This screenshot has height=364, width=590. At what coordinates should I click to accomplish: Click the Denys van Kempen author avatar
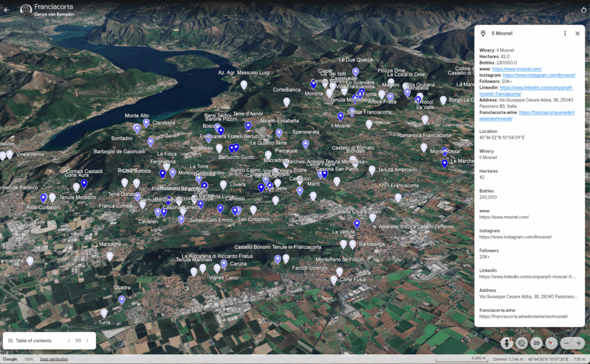(25, 10)
